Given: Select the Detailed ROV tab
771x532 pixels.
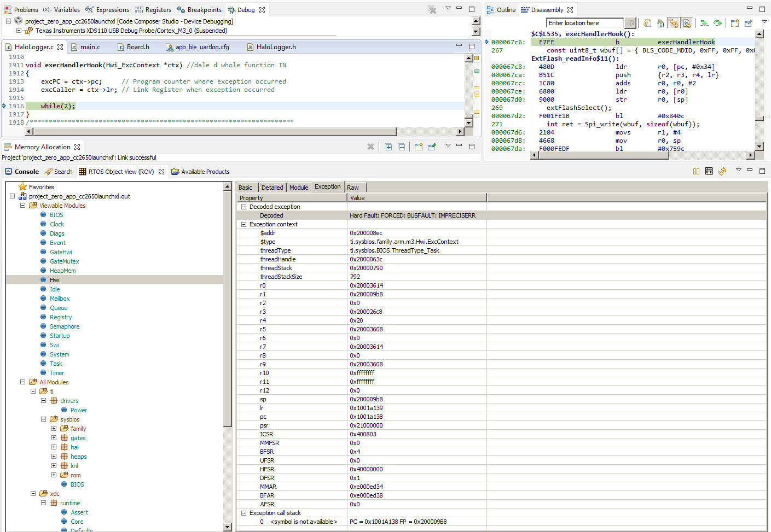Looking at the screenshot, I should point(272,188).
